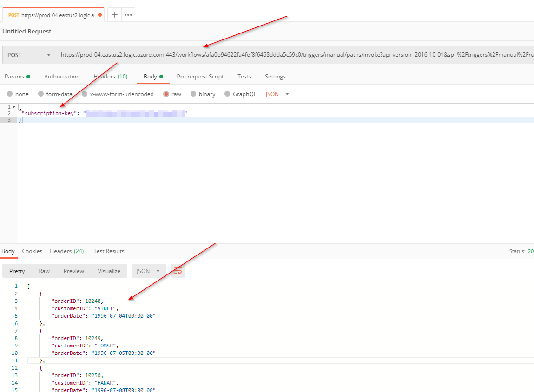The image size is (534, 392).
Task: Collapse JSON body using line 1 fold arrow
Action: point(13,107)
